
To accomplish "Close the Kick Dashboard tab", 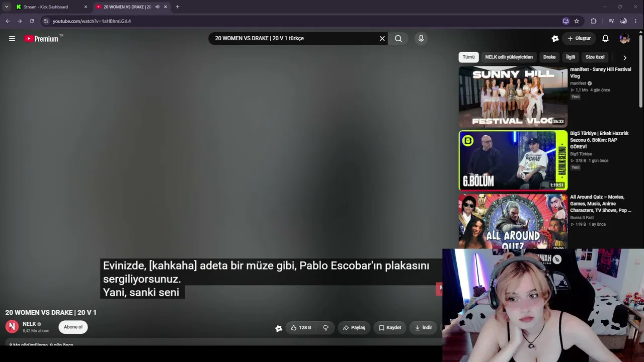I will [86, 7].
